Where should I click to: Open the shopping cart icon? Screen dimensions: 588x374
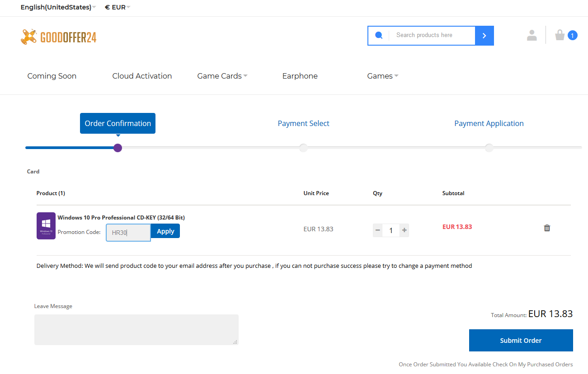point(560,35)
